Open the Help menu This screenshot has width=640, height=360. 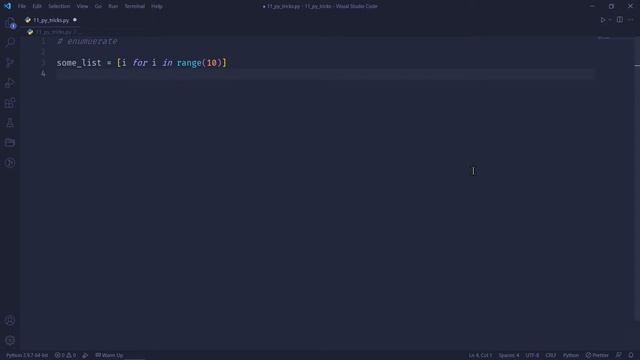pyautogui.click(x=157, y=6)
